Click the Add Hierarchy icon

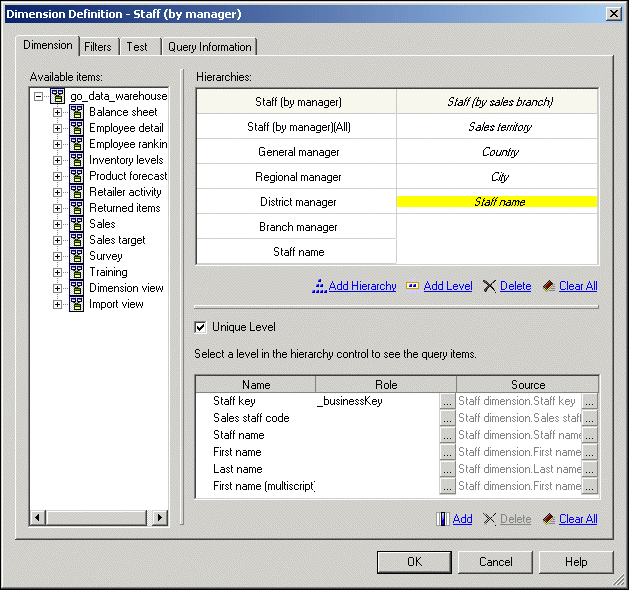click(319, 286)
